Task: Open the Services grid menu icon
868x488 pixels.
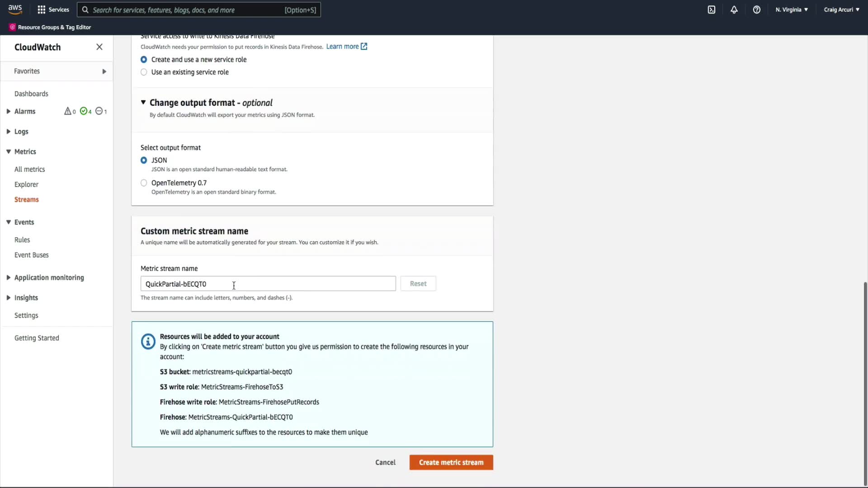Action: (42, 9)
